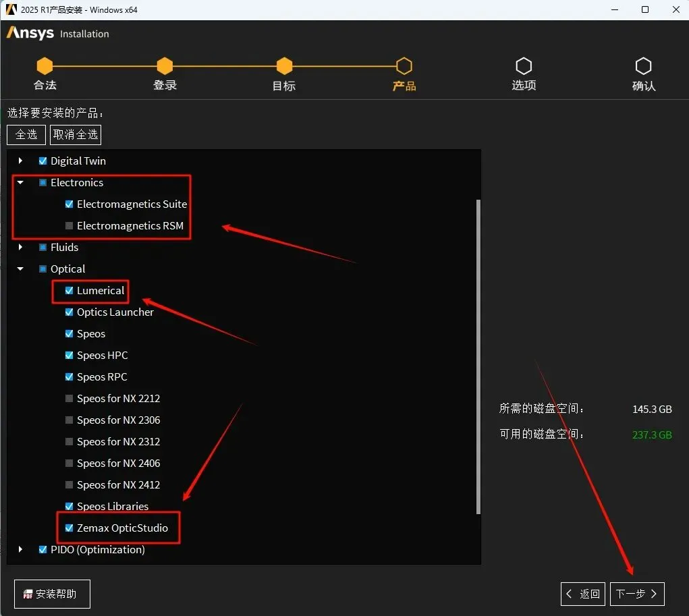This screenshot has width=689, height=616.
Task: Click the product list vertical scrollbar
Action: pyautogui.click(x=478, y=357)
